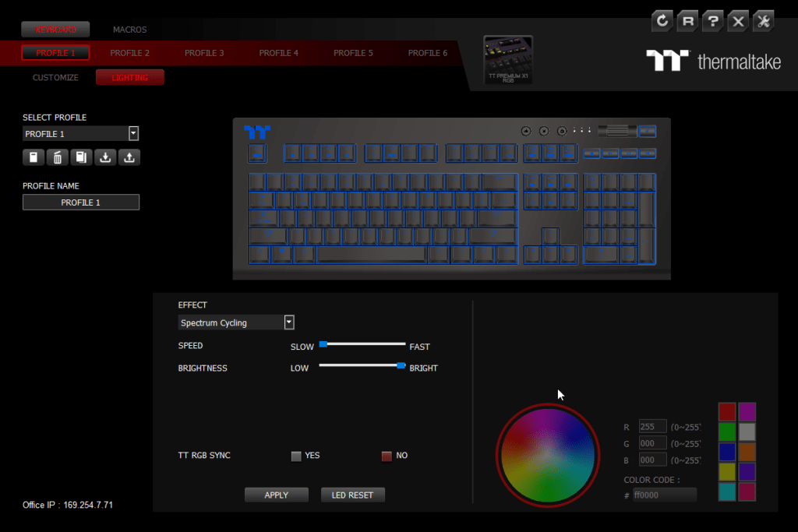Pick the green color swatch
798x532 pixels.
click(727, 432)
